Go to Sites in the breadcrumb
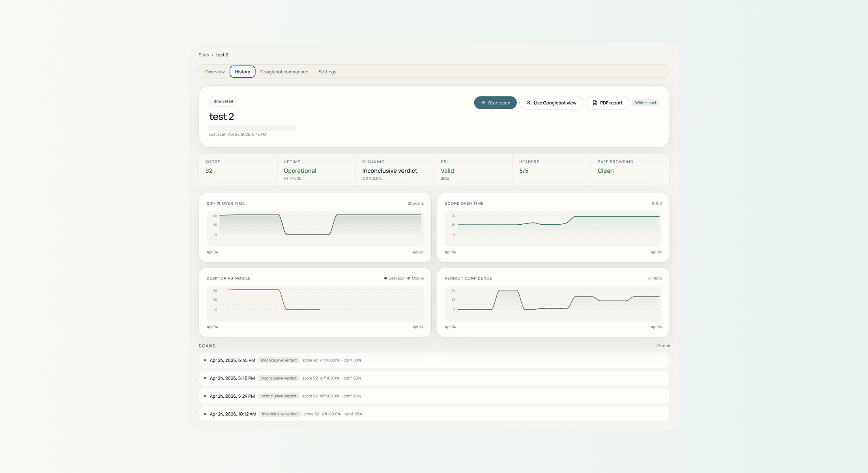 (204, 55)
